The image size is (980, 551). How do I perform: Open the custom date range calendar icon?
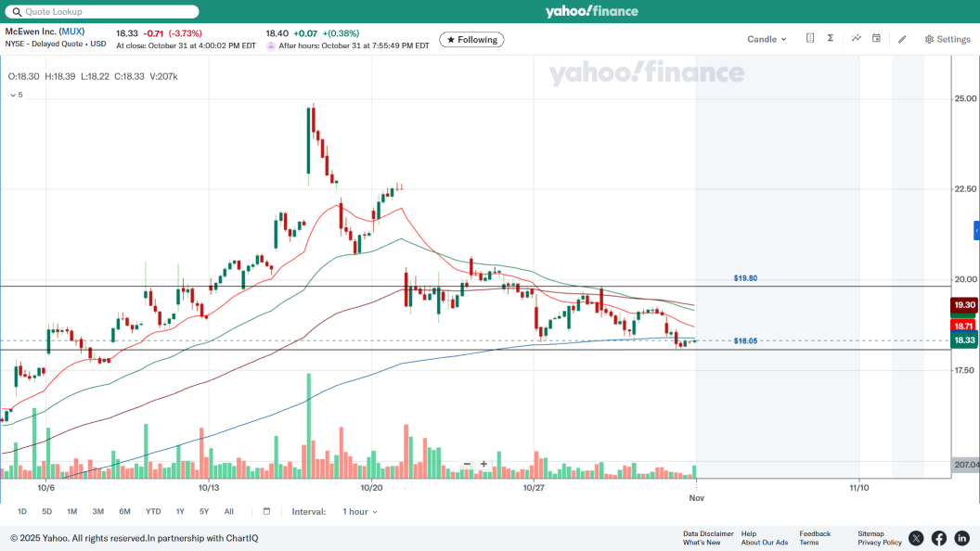[x=266, y=511]
